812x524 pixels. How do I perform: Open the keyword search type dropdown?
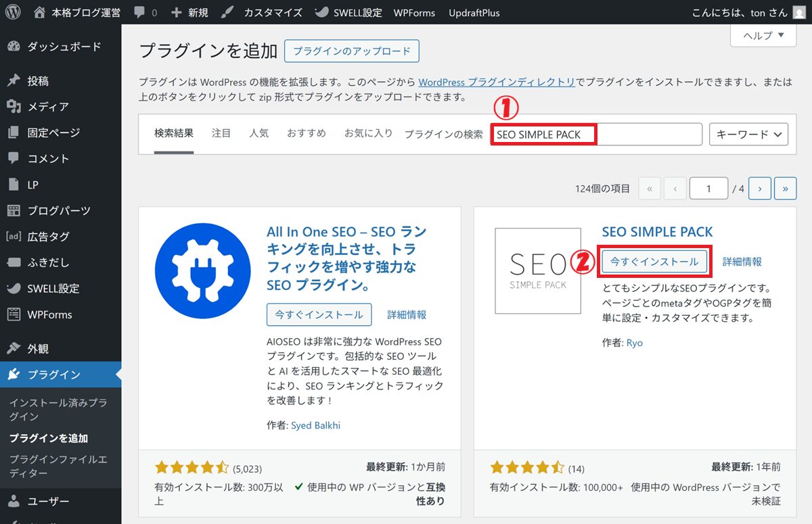(x=748, y=134)
